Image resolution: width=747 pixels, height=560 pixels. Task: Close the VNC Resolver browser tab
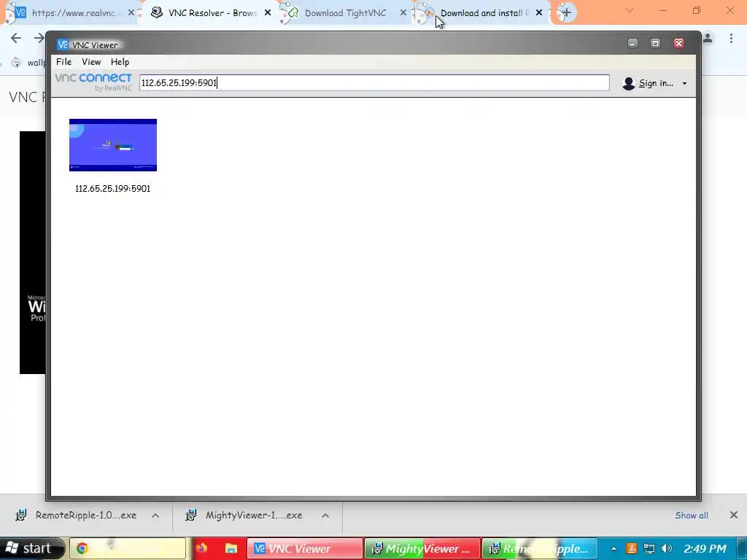point(268,13)
